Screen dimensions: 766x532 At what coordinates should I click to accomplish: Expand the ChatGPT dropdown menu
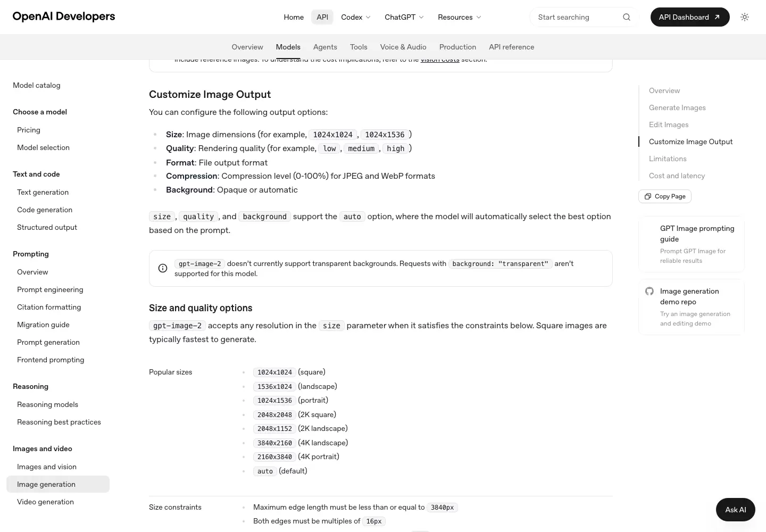[404, 17]
